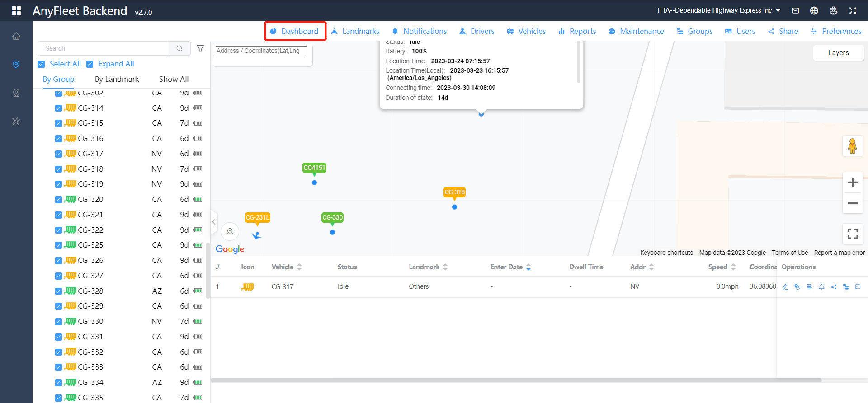Select the active location pin sidebar icon
Screen dimensions: 868x403
[x=16, y=64]
